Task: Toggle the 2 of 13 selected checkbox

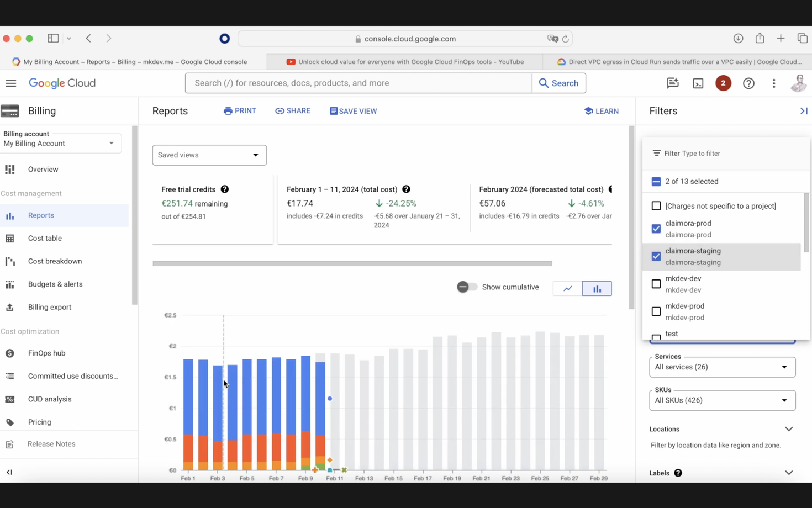Action: pyautogui.click(x=656, y=182)
